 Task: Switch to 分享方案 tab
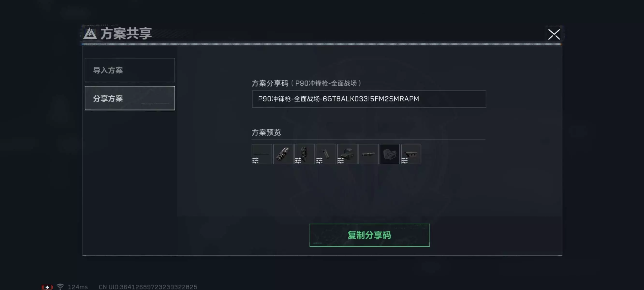[130, 98]
